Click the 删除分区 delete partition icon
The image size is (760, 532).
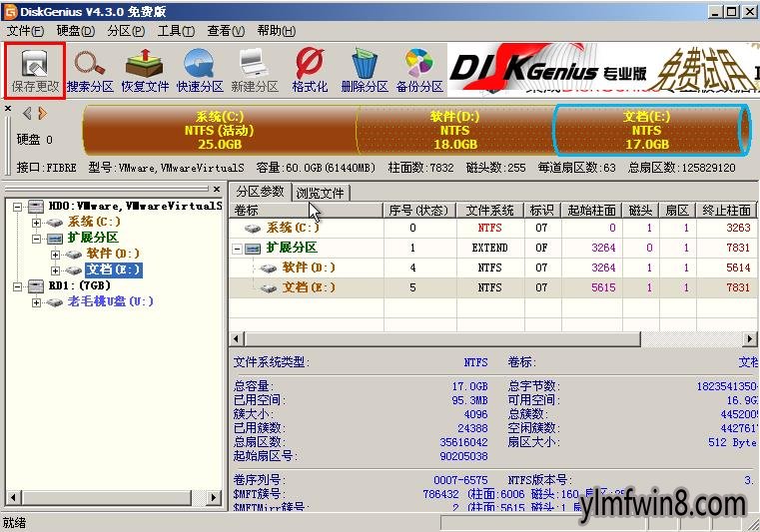click(x=365, y=71)
